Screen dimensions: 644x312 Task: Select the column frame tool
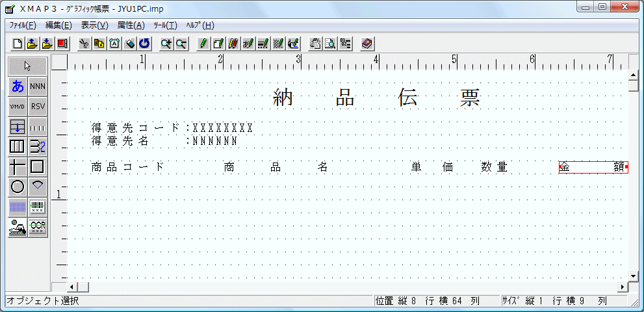coord(18,147)
